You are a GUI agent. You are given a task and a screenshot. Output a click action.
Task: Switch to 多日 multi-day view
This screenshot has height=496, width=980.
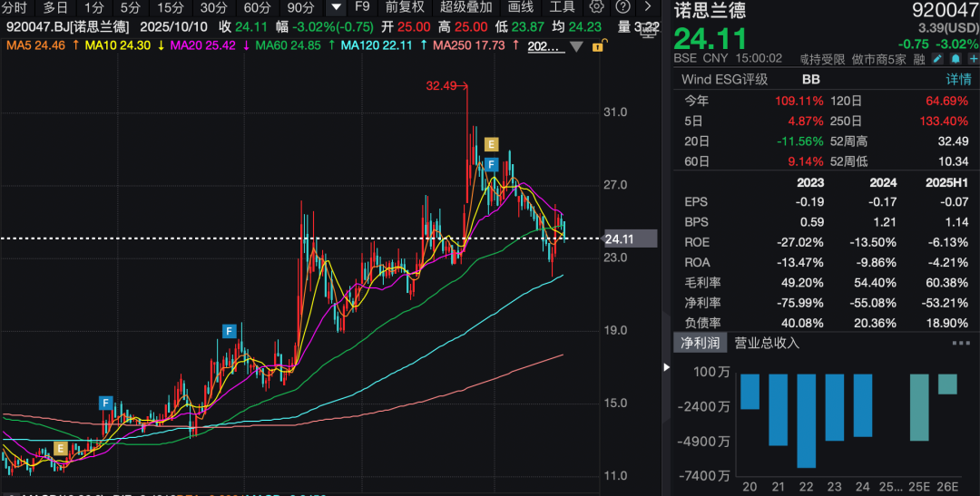[55, 7]
